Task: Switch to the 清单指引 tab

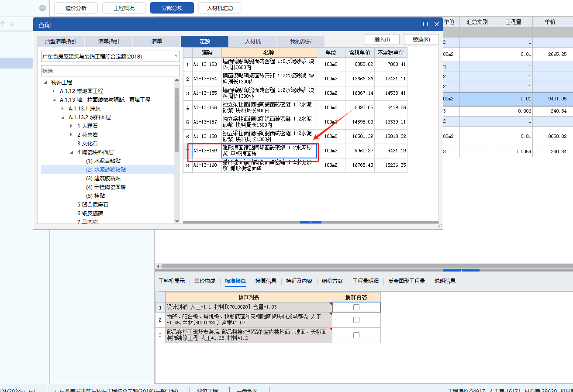Action: pos(109,41)
